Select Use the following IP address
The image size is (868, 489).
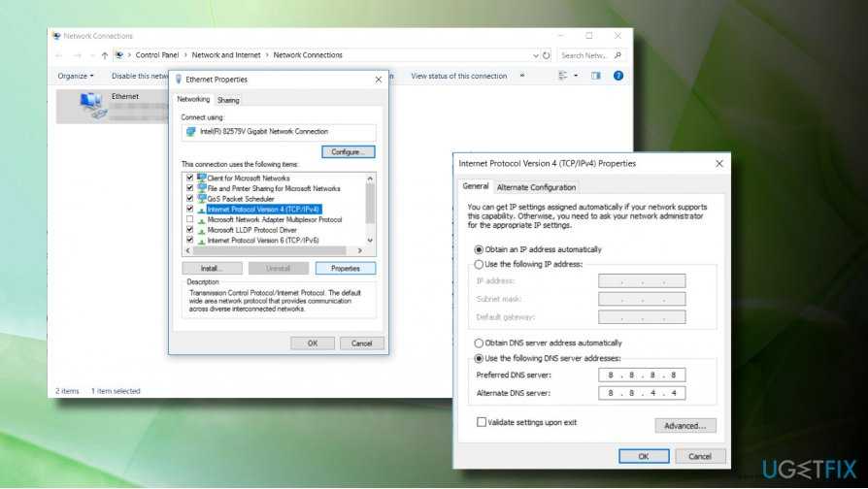[x=479, y=265]
